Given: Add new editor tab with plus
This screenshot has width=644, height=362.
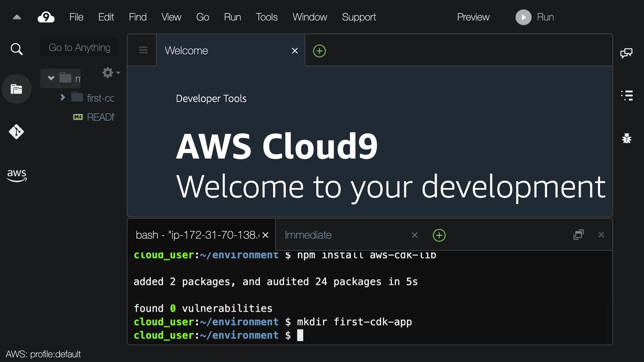Looking at the screenshot, I should click(x=319, y=51).
